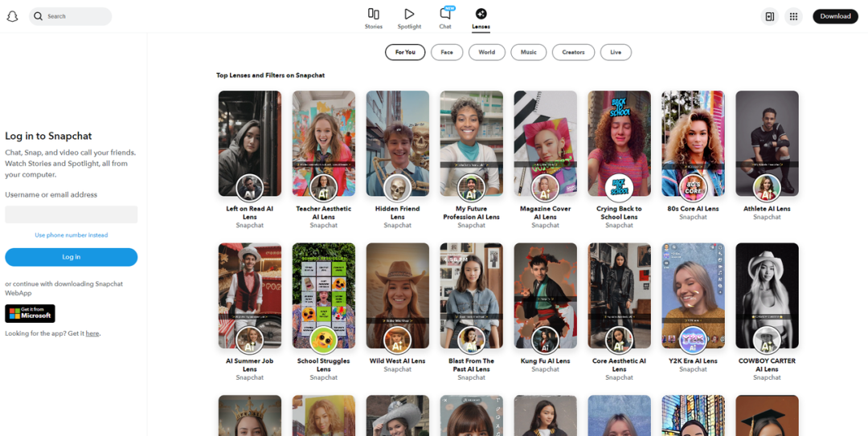
Task: Click the '80s Core AI Lens' title
Action: [x=693, y=209]
